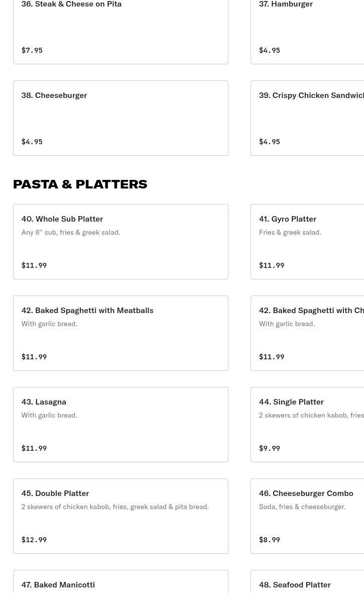Click the $12.99 Double Platter price

coord(34,540)
